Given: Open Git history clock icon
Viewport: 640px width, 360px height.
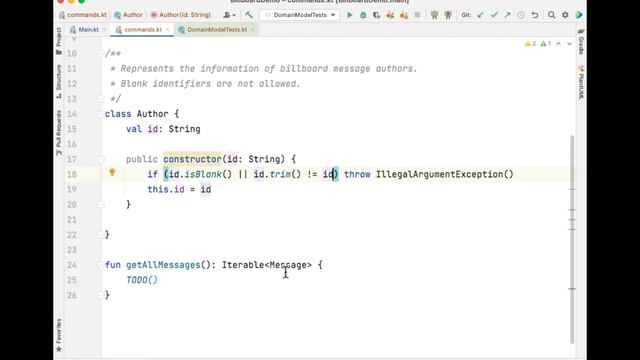Looking at the screenshot, I should tap(521, 15).
